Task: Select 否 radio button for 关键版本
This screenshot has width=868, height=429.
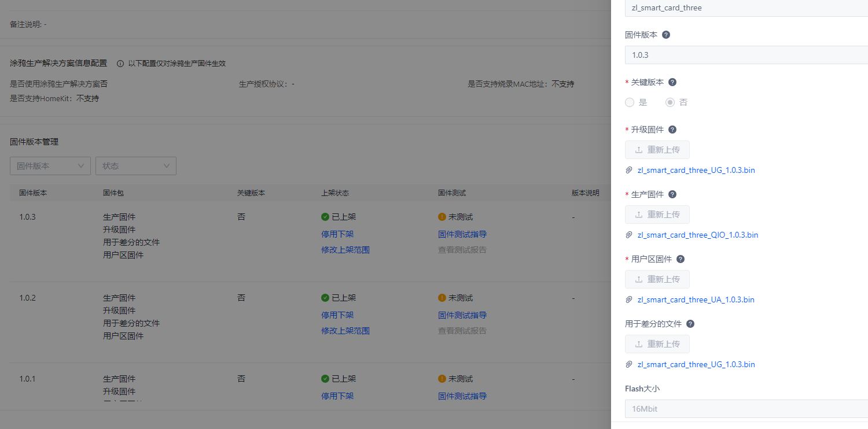Action: pos(670,102)
